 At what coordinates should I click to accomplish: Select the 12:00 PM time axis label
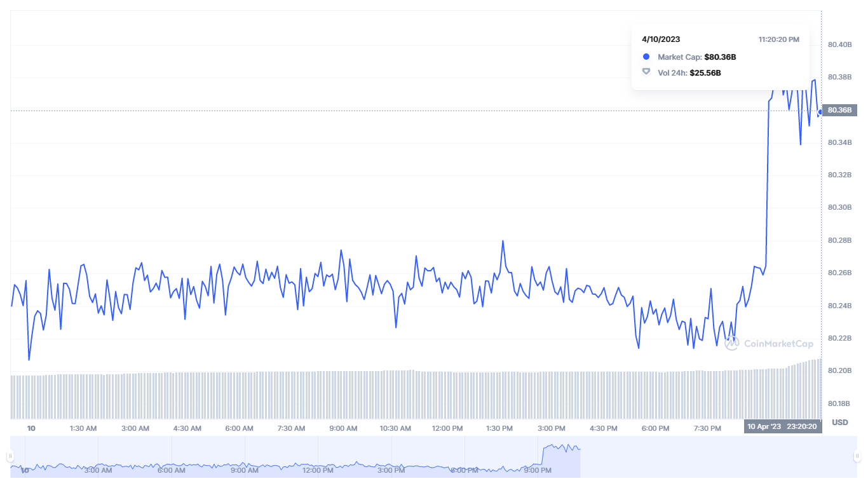pos(447,428)
